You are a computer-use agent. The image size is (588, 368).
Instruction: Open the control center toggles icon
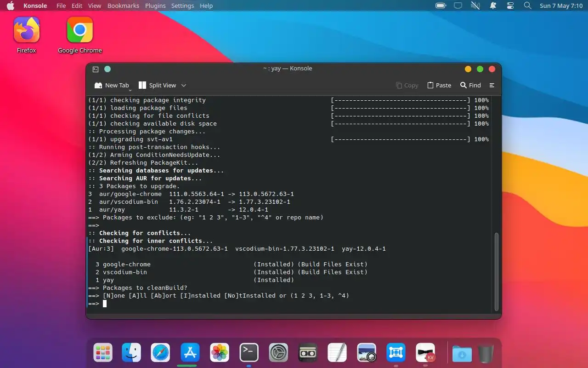click(510, 6)
